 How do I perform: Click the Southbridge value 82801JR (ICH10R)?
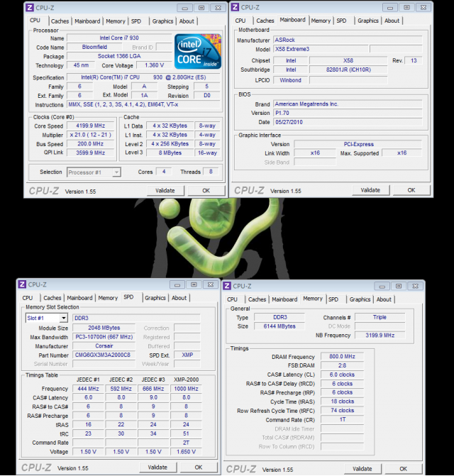[348, 70]
